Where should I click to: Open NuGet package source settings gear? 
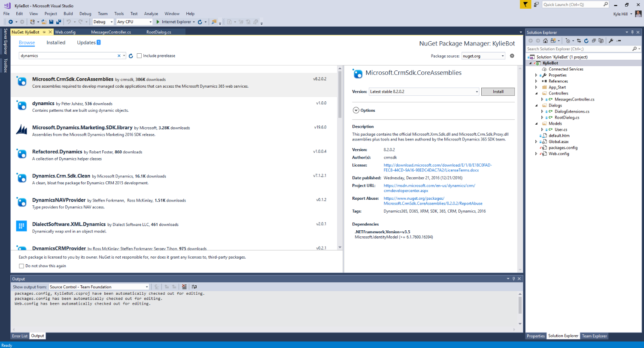click(x=512, y=56)
